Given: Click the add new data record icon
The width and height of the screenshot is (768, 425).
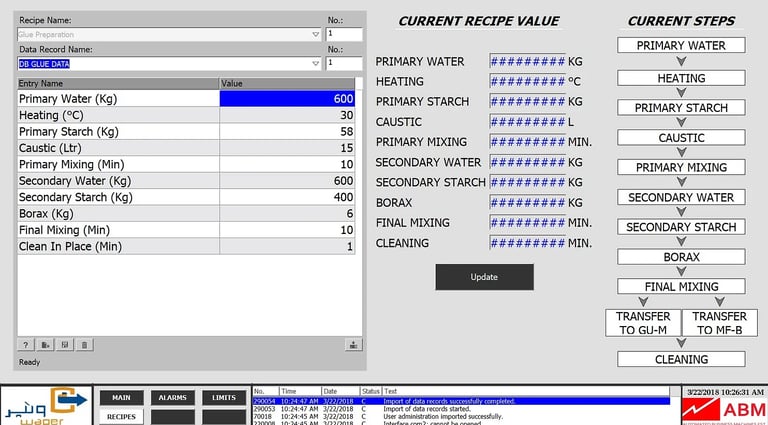Looking at the screenshot, I should coord(45,345).
